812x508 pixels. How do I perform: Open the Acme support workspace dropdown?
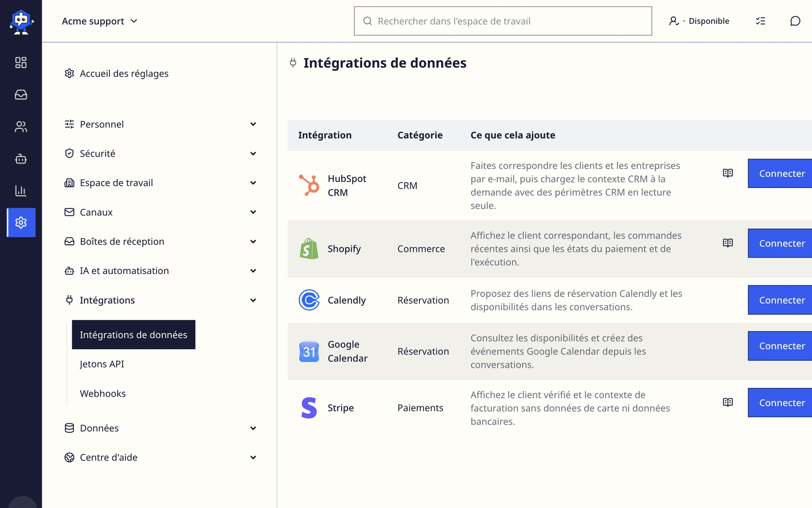pyautogui.click(x=99, y=21)
